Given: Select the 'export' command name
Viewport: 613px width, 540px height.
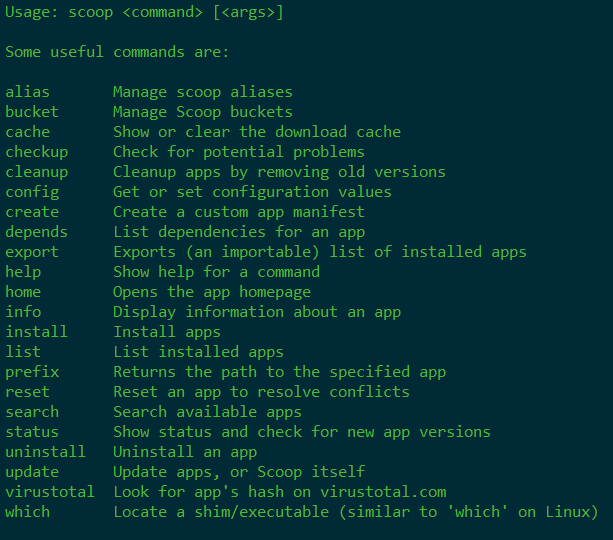Looking at the screenshot, I should 32,252.
